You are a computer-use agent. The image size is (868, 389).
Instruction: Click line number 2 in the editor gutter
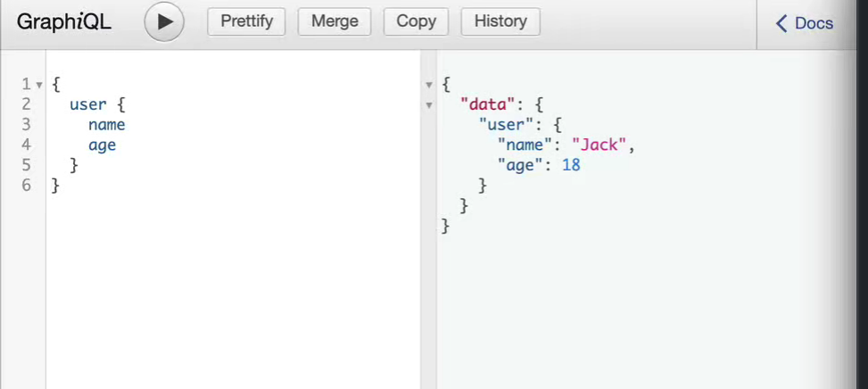pyautogui.click(x=27, y=104)
